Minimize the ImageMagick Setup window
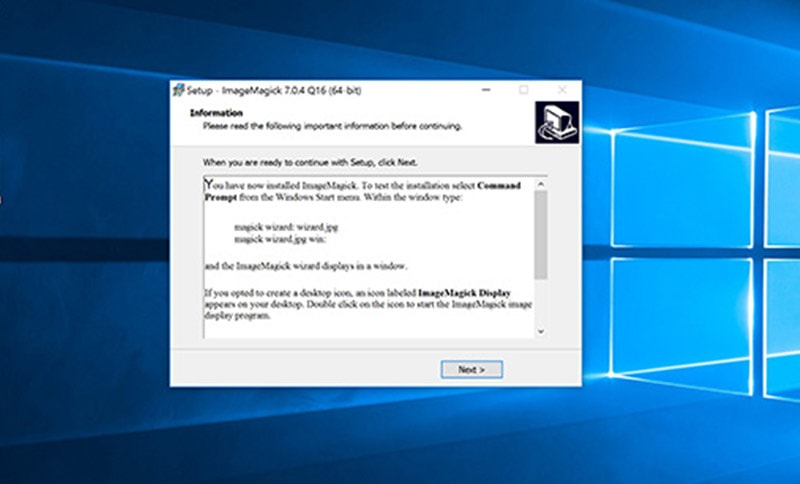This screenshot has width=800, height=484. 486,90
